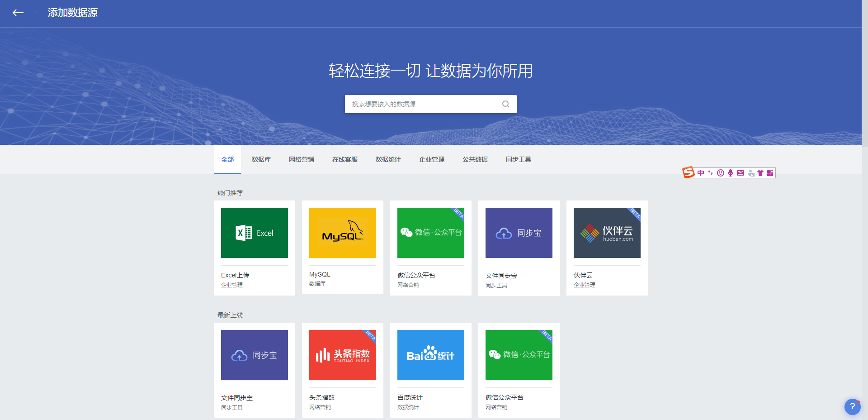Open the emoji smiley panel

[x=721, y=173]
